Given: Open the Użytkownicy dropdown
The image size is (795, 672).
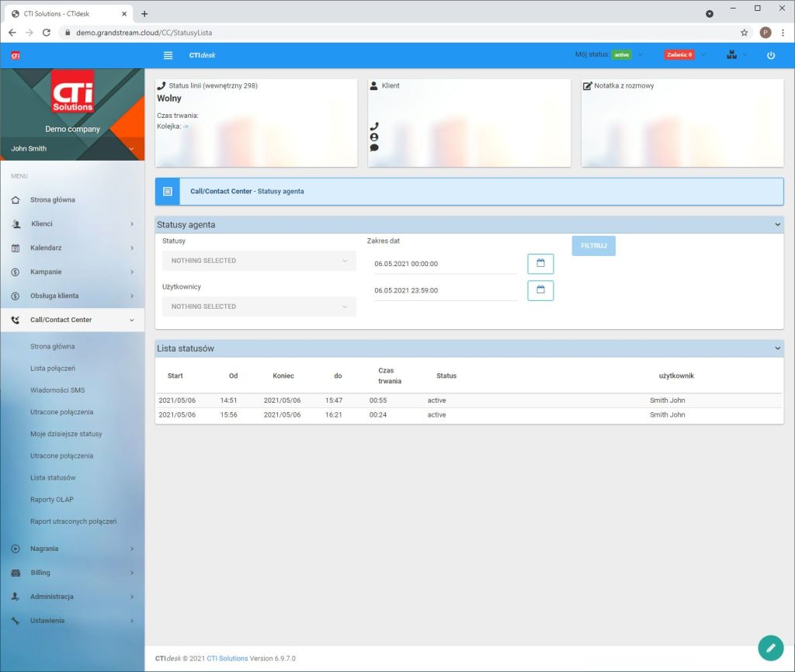Looking at the screenshot, I should pos(259,307).
